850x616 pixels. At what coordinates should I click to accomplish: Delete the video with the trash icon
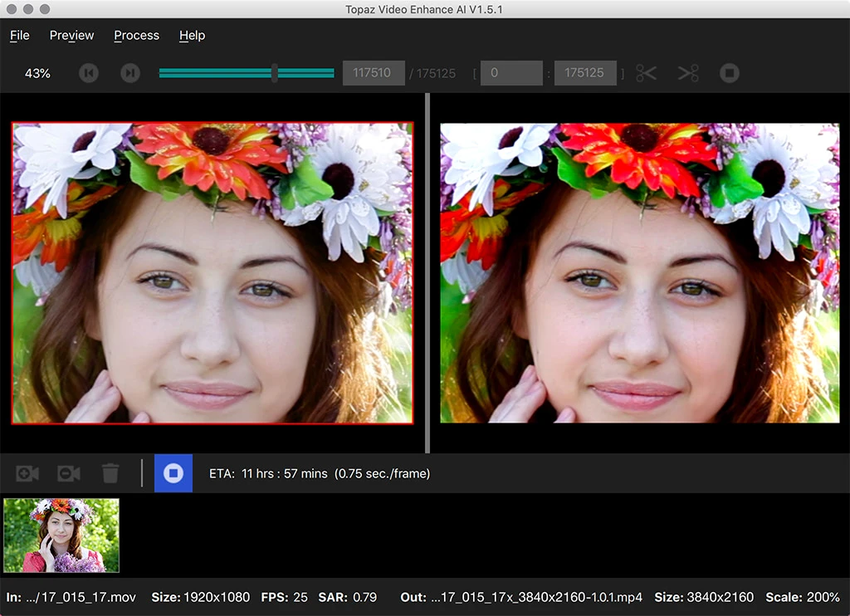click(110, 473)
